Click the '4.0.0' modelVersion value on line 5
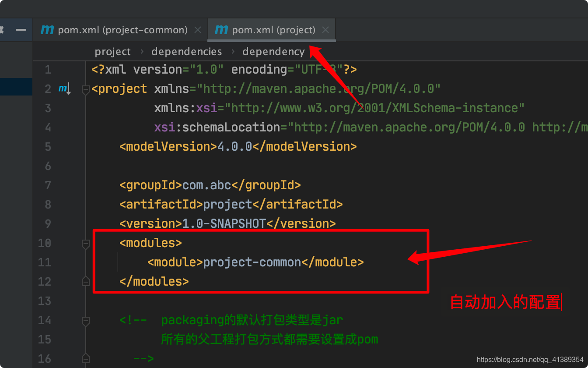This screenshot has width=588, height=368. [x=234, y=147]
